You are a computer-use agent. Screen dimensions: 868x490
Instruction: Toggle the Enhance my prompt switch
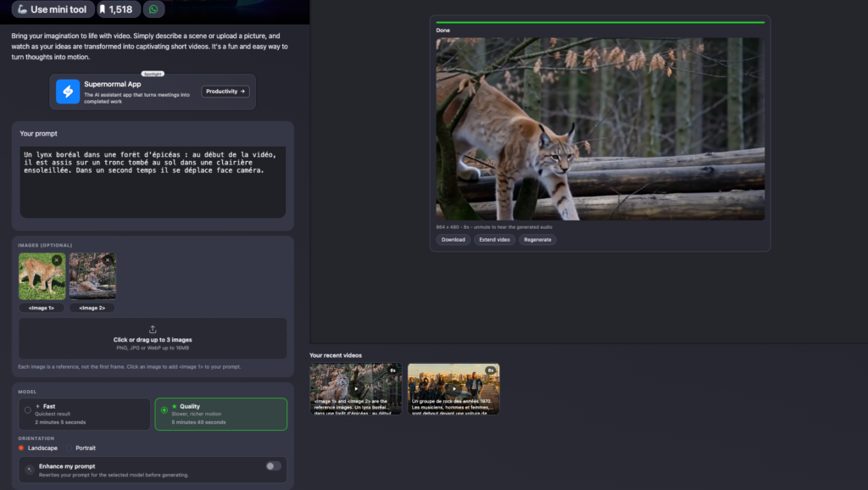point(274,466)
